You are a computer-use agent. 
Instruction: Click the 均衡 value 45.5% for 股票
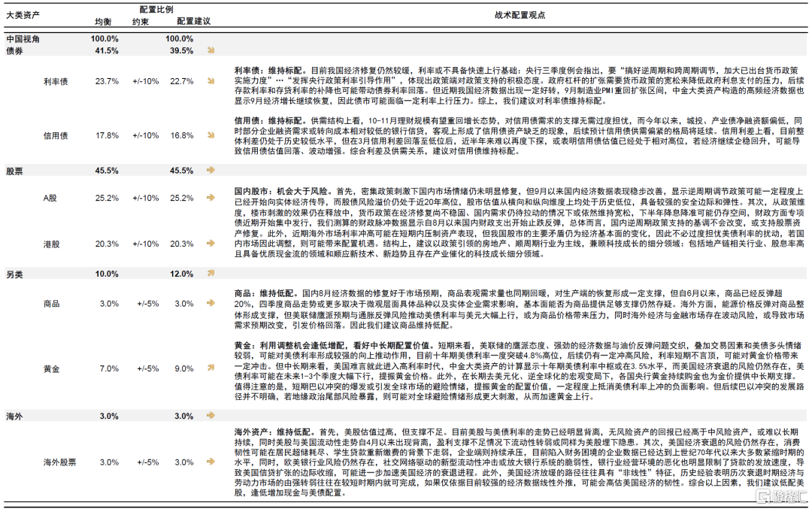click(107, 171)
